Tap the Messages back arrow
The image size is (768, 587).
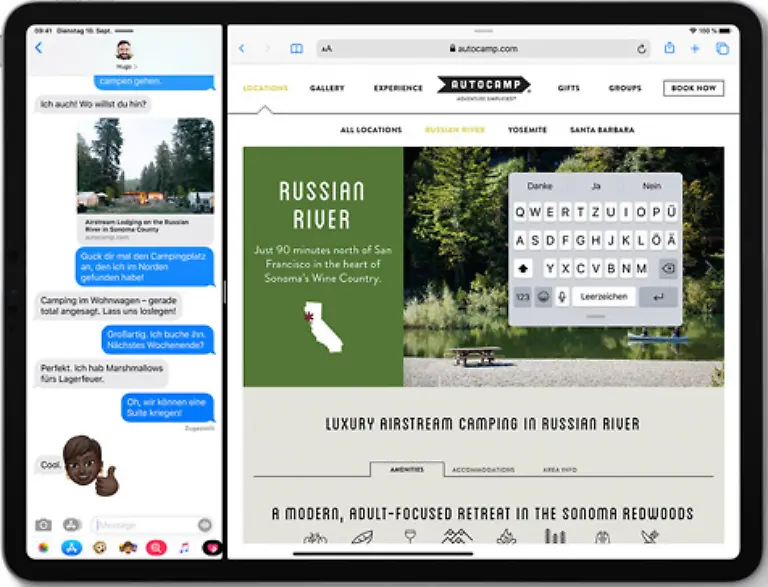pyautogui.click(x=39, y=48)
